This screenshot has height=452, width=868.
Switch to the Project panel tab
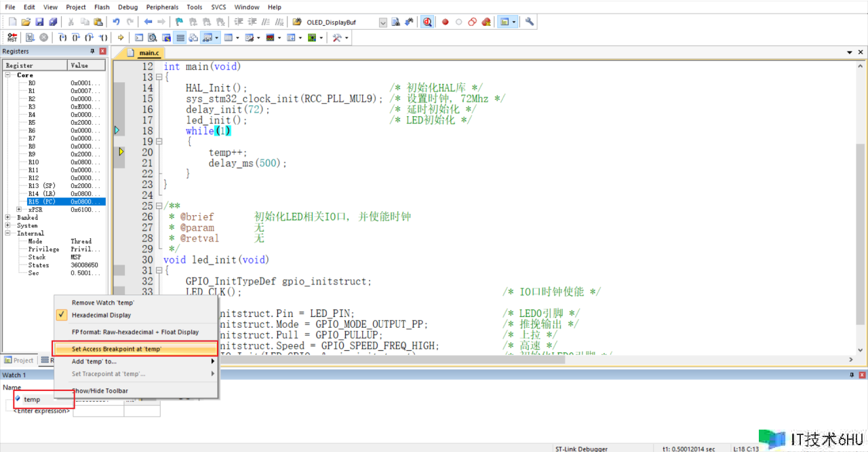coord(19,360)
